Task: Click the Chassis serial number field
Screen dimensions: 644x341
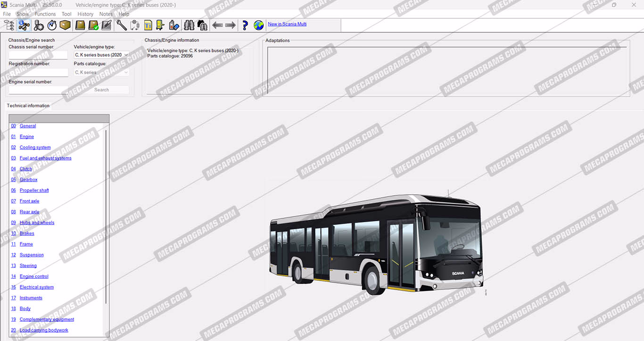Action: (x=38, y=55)
